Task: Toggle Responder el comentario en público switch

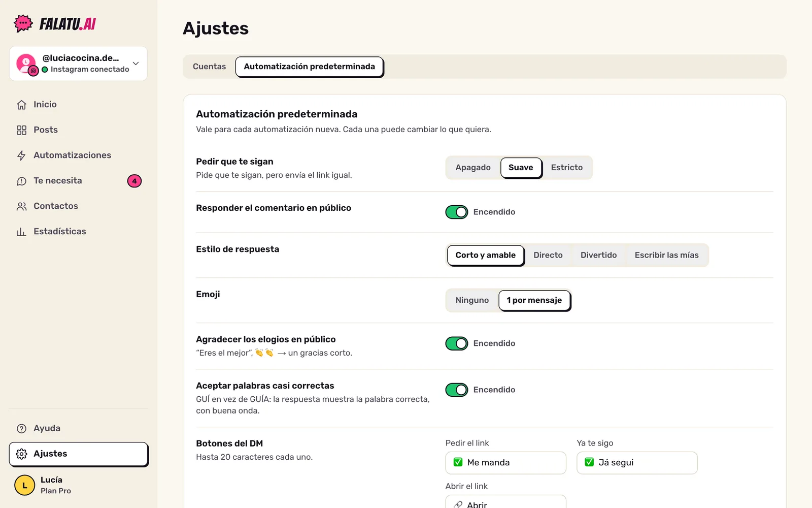Action: (457, 212)
